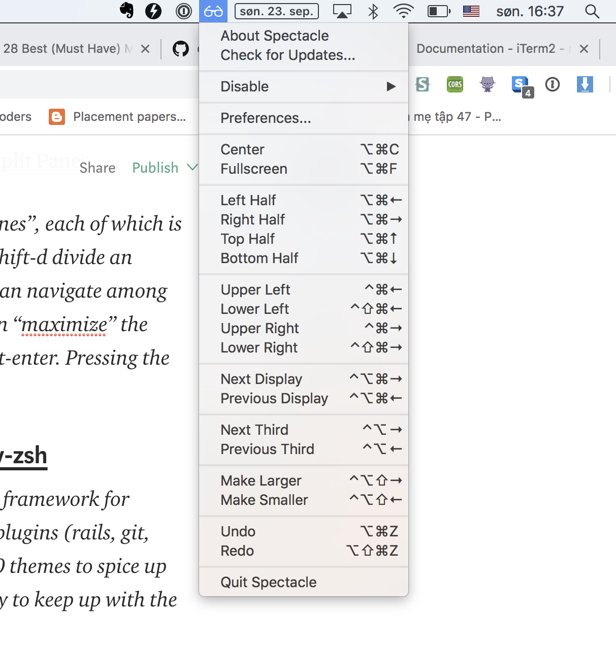Image resolution: width=616 pixels, height=672 pixels.
Task: Choose Fullscreen menu item
Action: (x=304, y=169)
